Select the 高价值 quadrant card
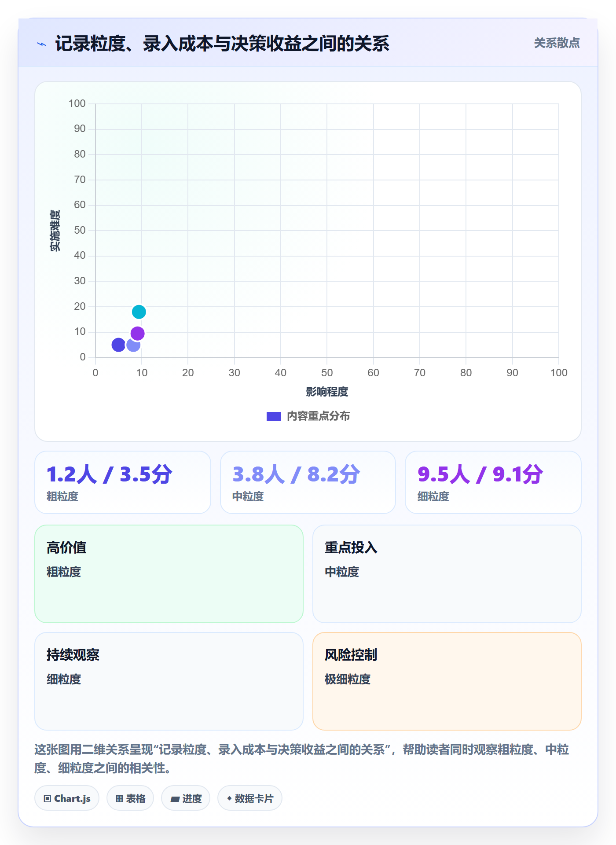The width and height of the screenshot is (616, 845). point(169,574)
